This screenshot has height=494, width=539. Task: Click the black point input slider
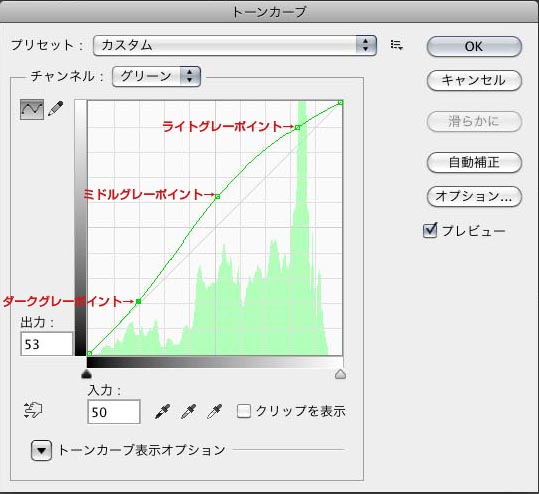point(87,374)
